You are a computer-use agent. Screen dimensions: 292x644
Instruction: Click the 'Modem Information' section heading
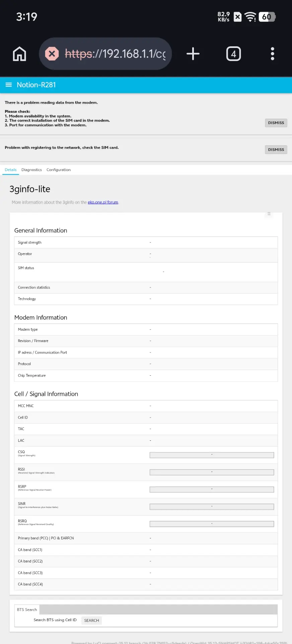coord(41,318)
